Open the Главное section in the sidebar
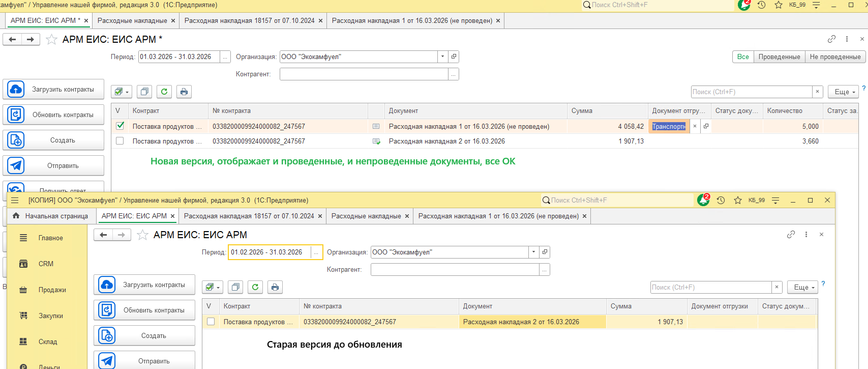This screenshot has height=369, width=868. [50, 238]
